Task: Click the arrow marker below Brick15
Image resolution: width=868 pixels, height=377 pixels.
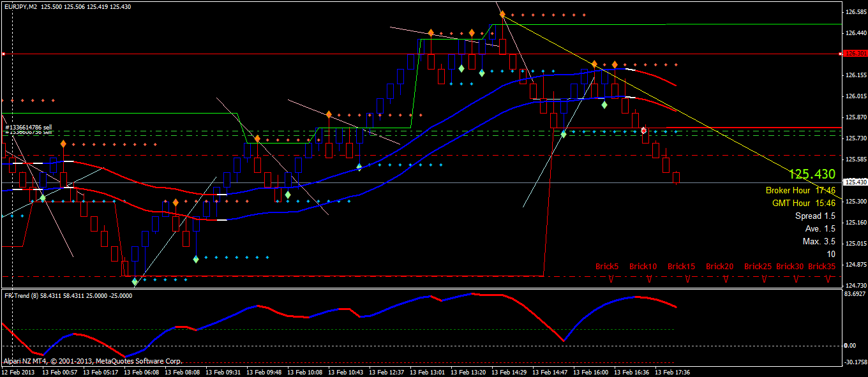Action: click(688, 279)
